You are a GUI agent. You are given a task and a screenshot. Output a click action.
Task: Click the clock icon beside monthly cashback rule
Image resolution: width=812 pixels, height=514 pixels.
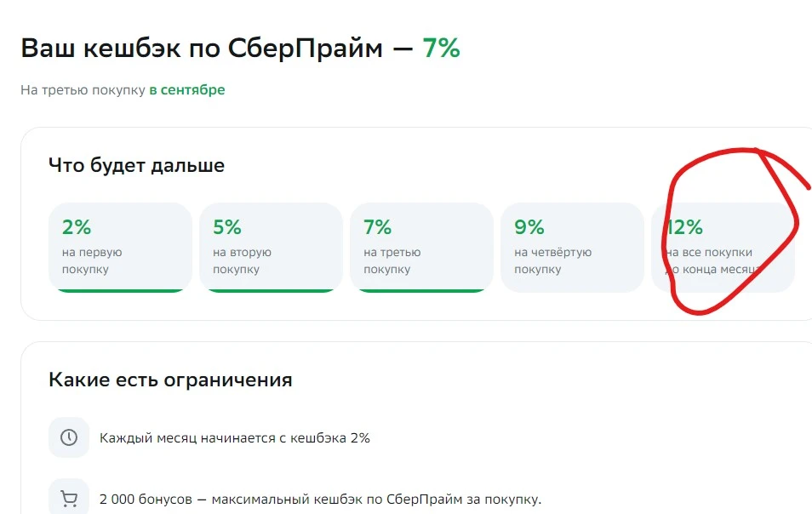(x=69, y=437)
